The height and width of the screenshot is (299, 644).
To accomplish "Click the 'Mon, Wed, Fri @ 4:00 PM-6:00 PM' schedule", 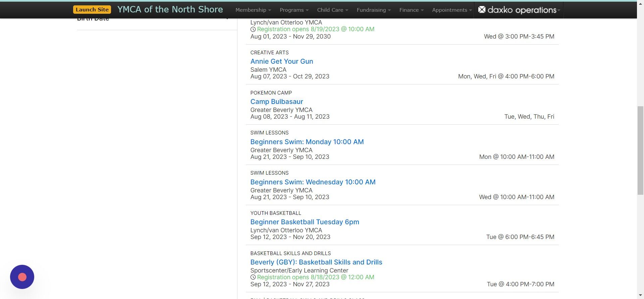I will tap(506, 76).
